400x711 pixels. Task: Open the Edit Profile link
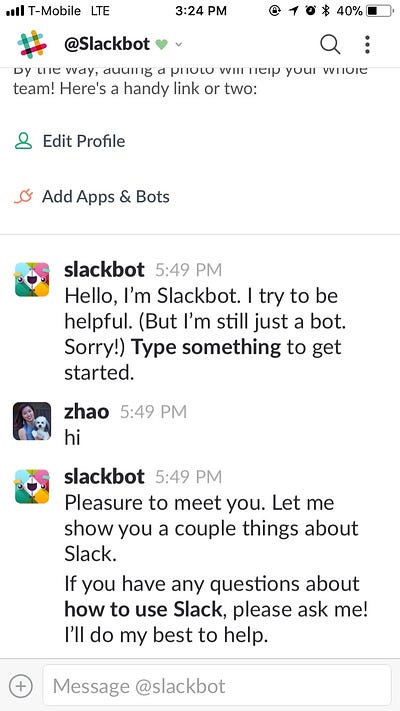(x=84, y=141)
